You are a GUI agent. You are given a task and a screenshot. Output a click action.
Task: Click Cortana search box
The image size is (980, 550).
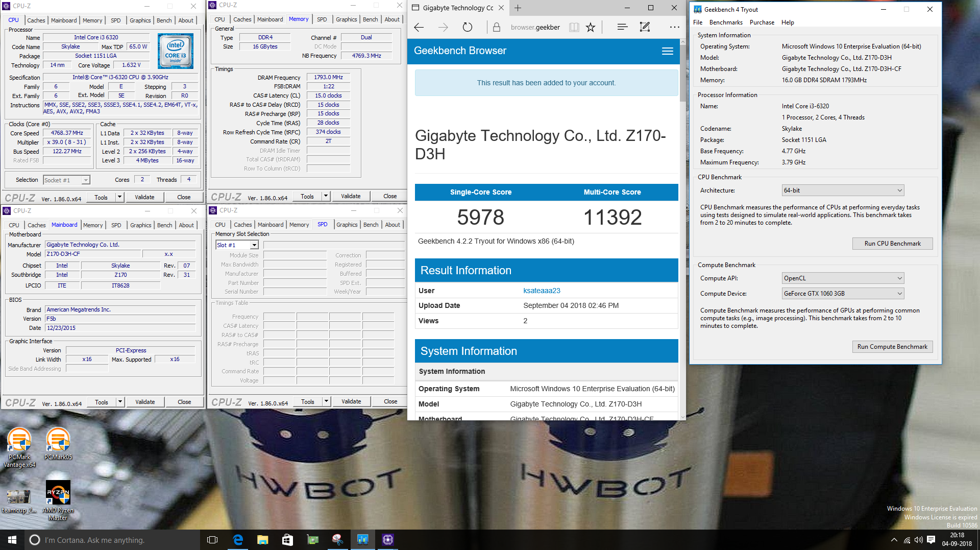(x=112, y=540)
